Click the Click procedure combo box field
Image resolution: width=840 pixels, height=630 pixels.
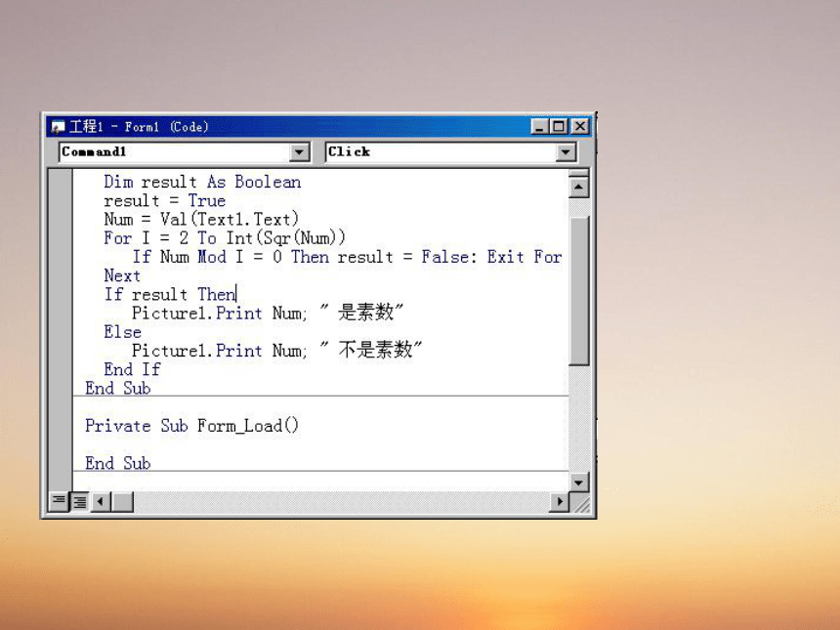pos(450,152)
